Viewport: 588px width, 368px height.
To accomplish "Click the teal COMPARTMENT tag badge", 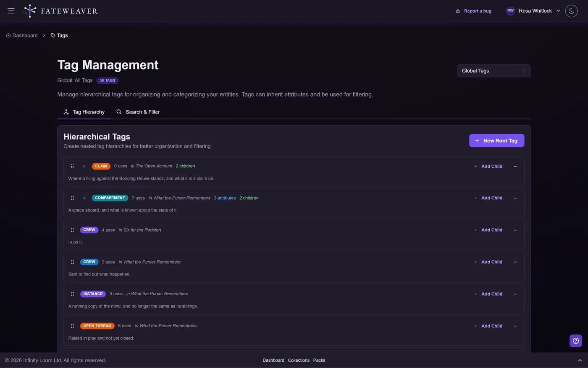I will click(x=110, y=198).
